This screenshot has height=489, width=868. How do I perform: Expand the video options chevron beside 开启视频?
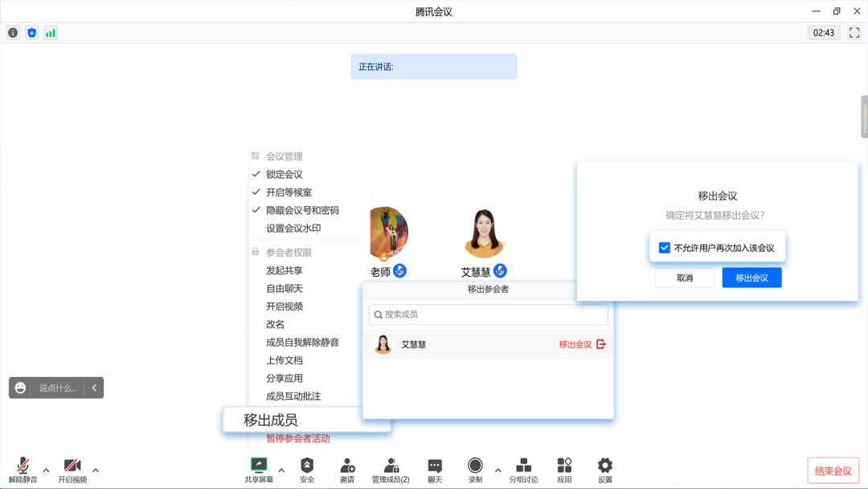[x=96, y=471]
